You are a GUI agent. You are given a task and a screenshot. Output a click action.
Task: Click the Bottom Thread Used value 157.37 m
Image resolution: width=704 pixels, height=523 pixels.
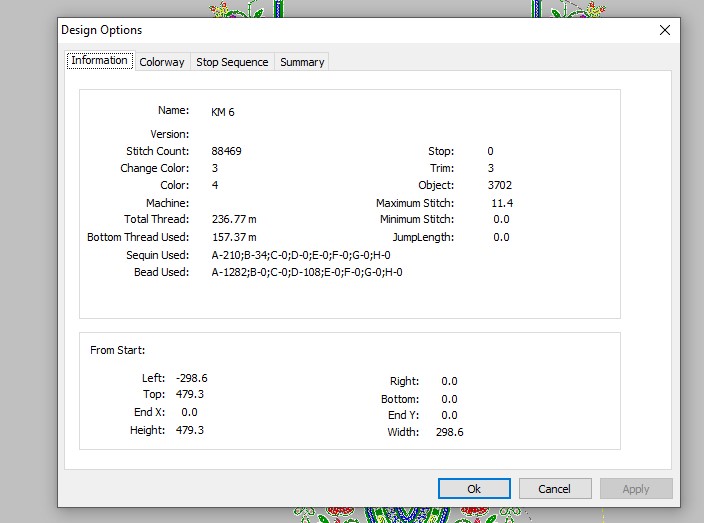[234, 237]
